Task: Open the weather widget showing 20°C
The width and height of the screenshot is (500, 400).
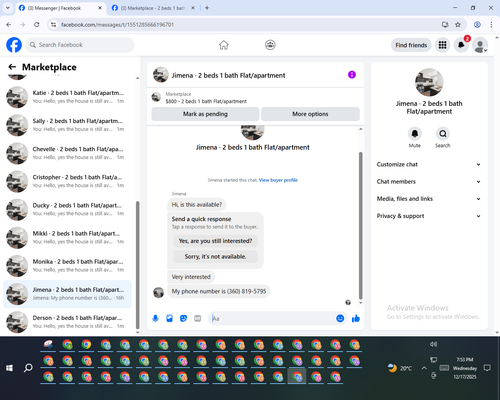Action: [400, 368]
